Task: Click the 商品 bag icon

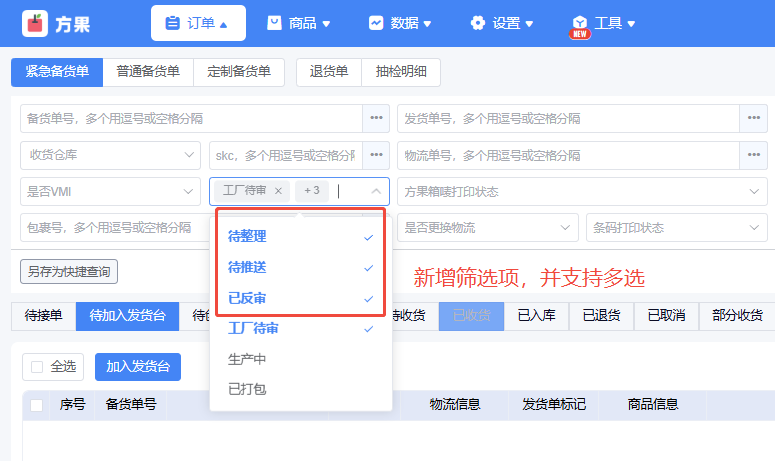Action: click(x=274, y=23)
